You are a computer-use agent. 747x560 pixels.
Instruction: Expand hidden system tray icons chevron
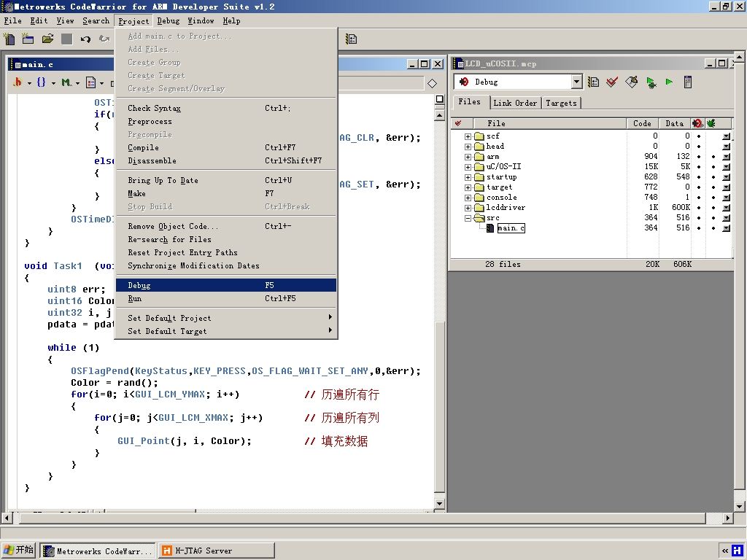click(x=724, y=551)
